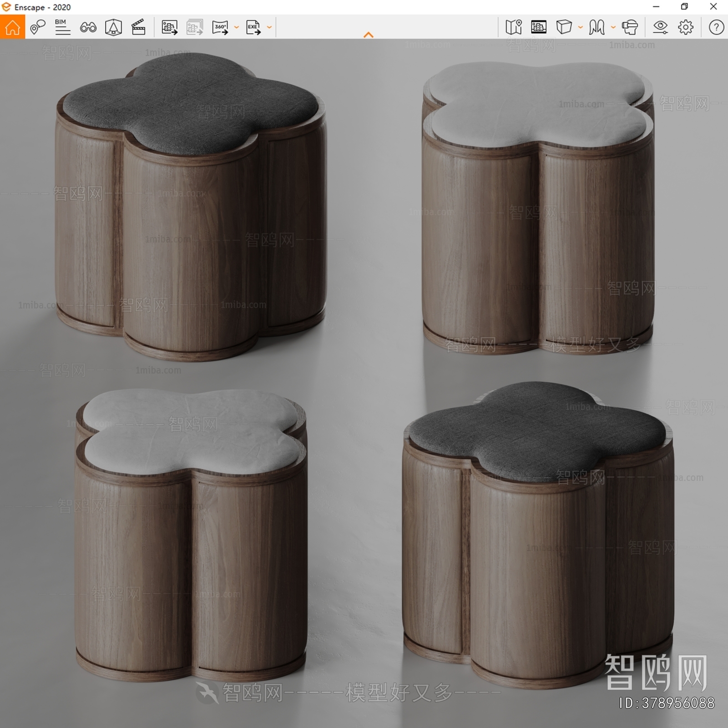The height and width of the screenshot is (728, 728).
Task: Expand the 360 panorama dropdown arrow
Action: point(237,27)
